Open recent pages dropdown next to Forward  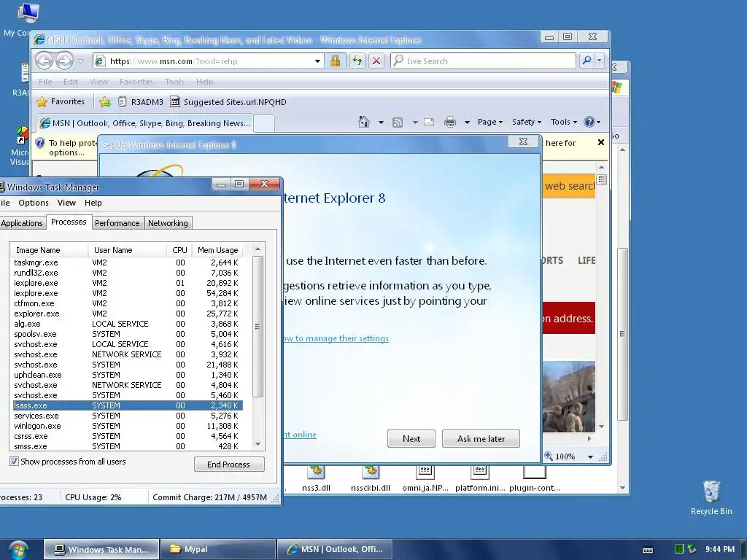80,61
